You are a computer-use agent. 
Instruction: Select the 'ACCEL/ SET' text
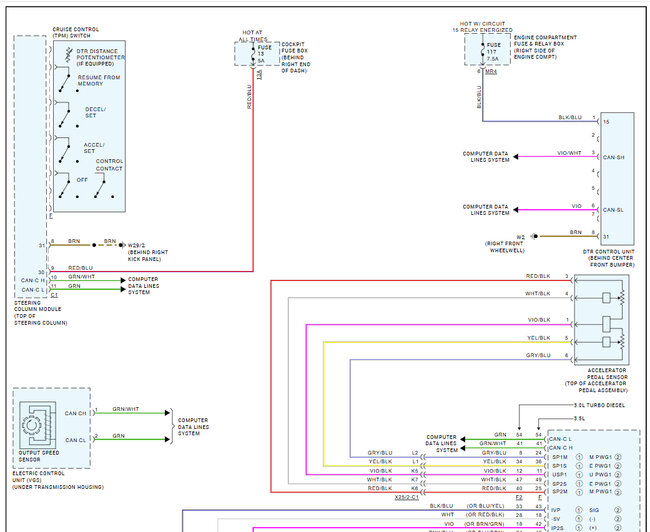tap(94, 148)
